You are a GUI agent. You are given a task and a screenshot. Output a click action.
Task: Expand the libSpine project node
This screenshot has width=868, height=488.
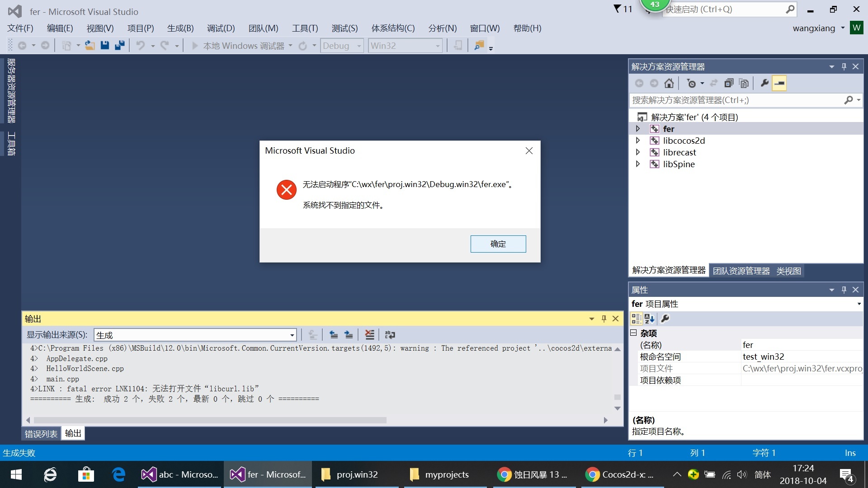(x=638, y=164)
